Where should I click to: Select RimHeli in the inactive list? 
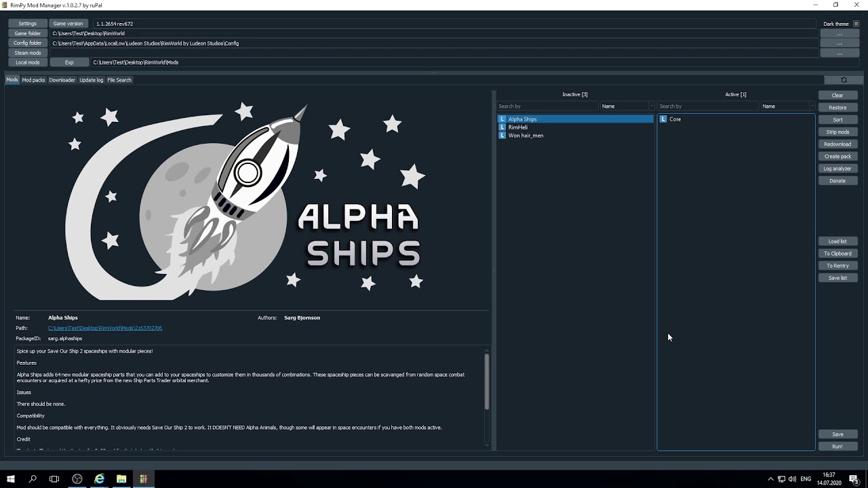coord(575,127)
